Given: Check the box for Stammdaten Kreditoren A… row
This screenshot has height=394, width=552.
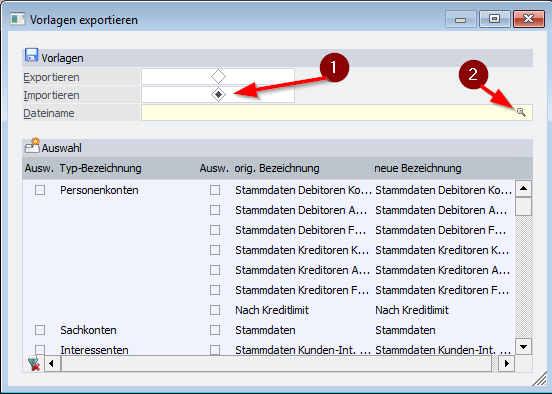Looking at the screenshot, I should pyautogui.click(x=215, y=270).
